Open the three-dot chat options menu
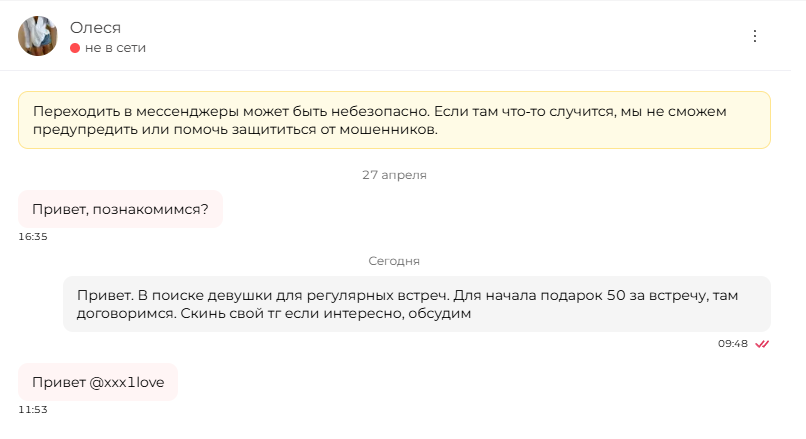This screenshot has height=439, width=806. (x=755, y=36)
